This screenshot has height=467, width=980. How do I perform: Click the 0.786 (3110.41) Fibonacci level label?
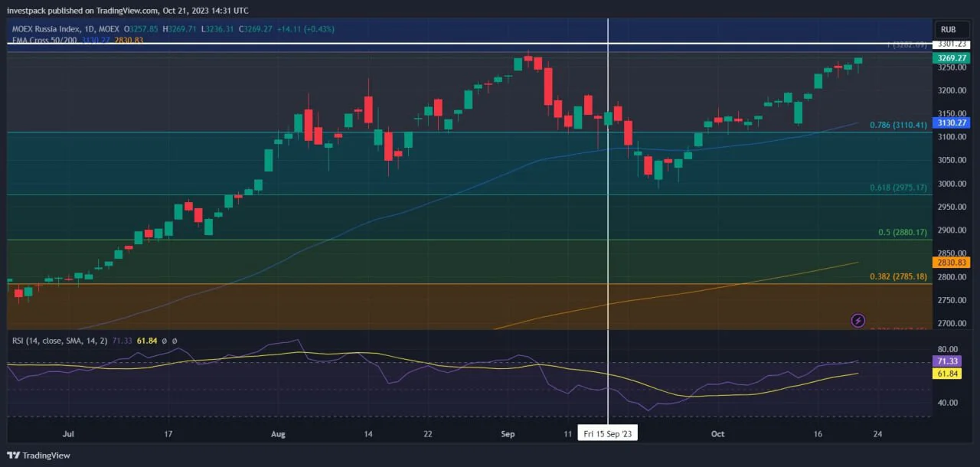point(898,125)
